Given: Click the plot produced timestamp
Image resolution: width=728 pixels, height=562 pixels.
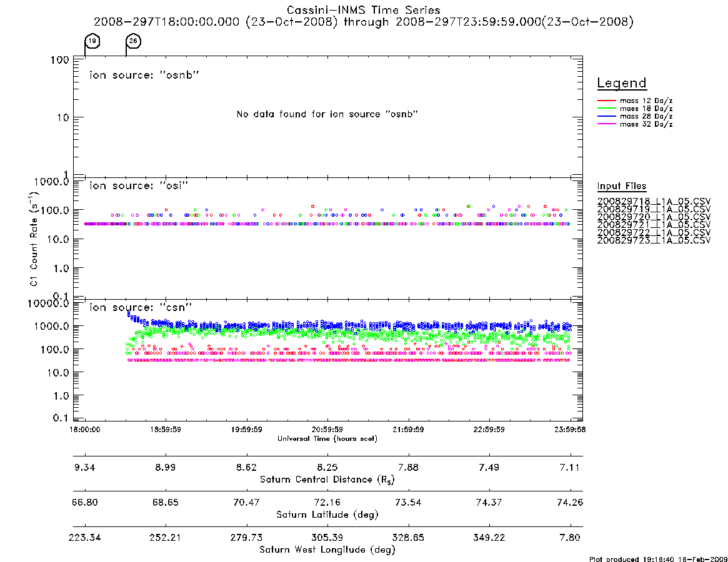Looking at the screenshot, I should point(658,559).
